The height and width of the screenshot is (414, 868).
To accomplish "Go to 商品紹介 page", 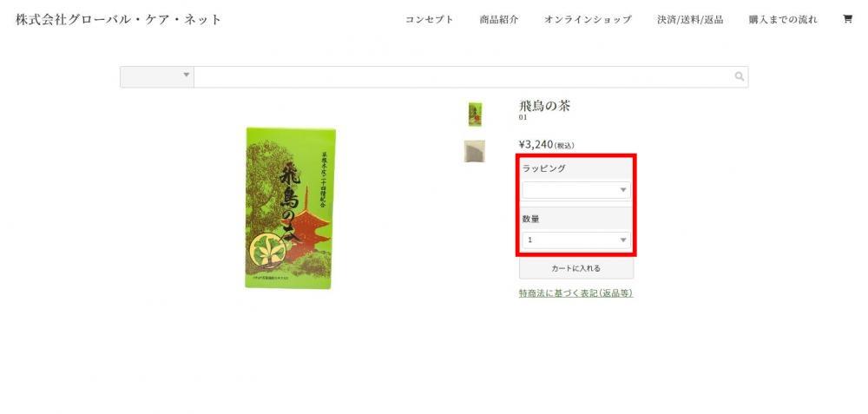I will coord(499,19).
